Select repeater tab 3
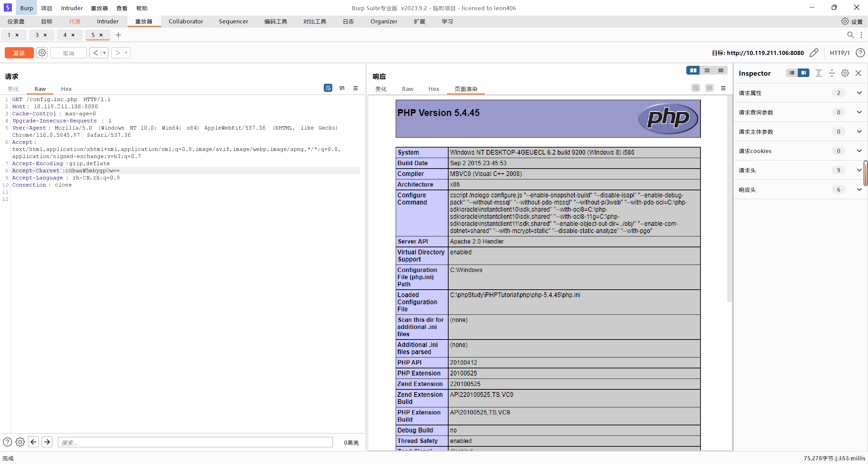 (x=37, y=35)
